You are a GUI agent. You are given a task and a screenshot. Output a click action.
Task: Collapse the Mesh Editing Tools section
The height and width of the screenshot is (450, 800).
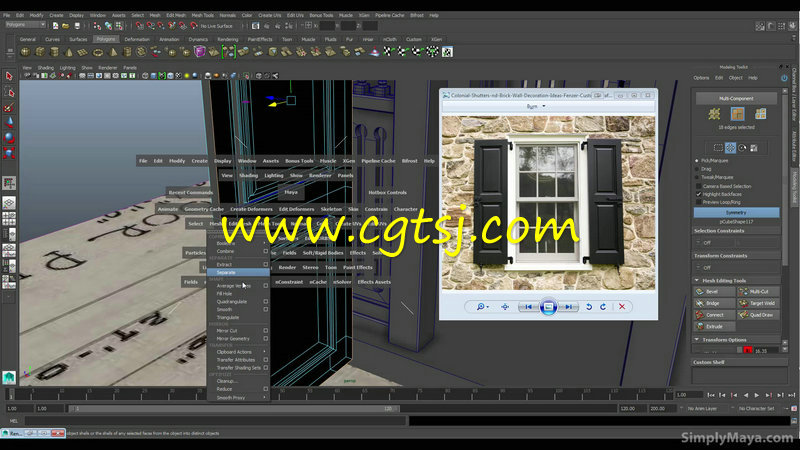(697, 281)
